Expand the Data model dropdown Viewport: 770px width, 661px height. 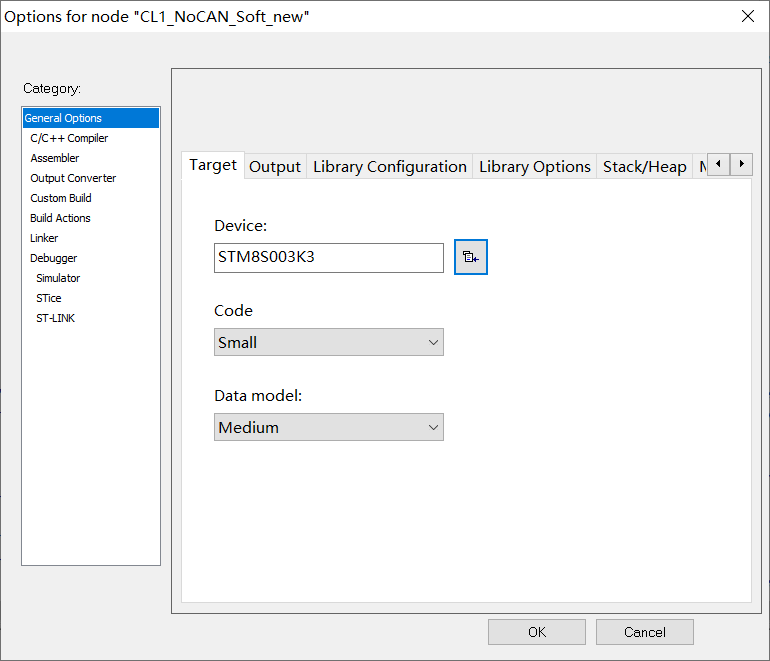click(328, 427)
